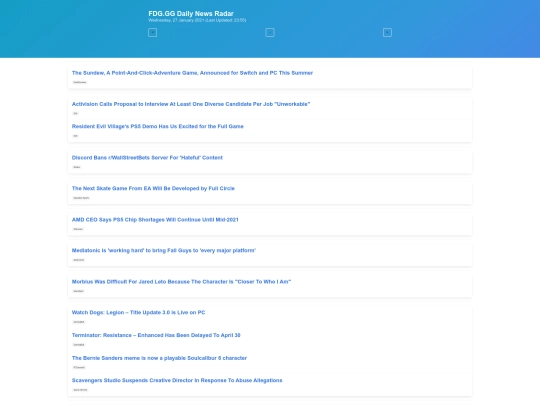Click source tag under Morbius headline
540x405 pixels.
click(x=78, y=291)
